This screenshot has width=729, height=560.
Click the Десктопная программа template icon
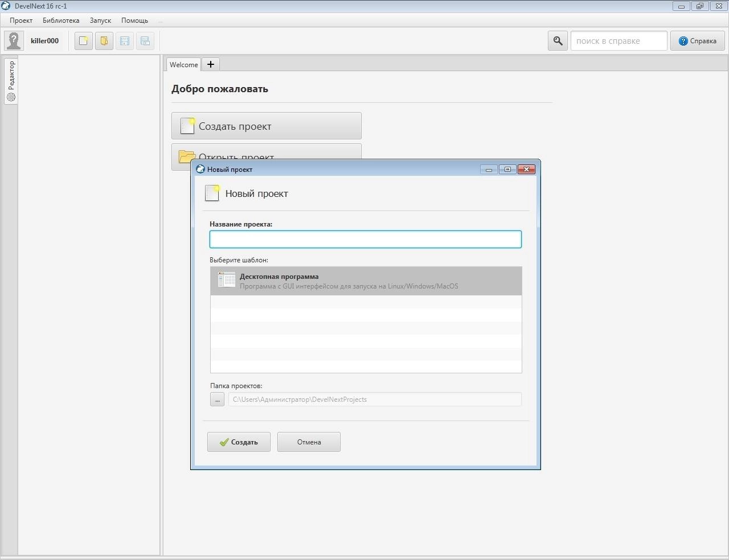point(227,280)
